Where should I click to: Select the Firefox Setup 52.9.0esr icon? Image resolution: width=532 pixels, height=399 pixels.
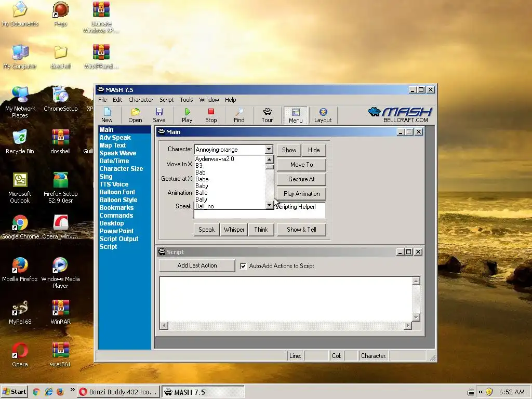click(60, 188)
